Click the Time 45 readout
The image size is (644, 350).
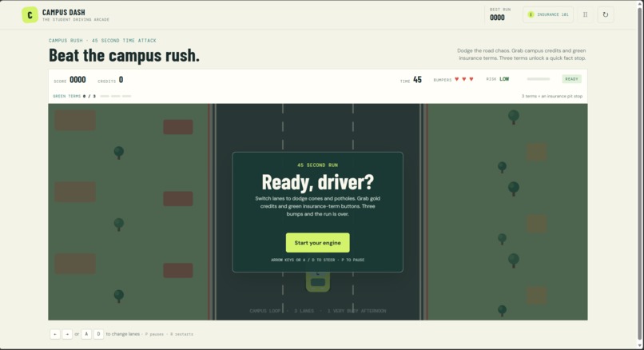click(411, 80)
